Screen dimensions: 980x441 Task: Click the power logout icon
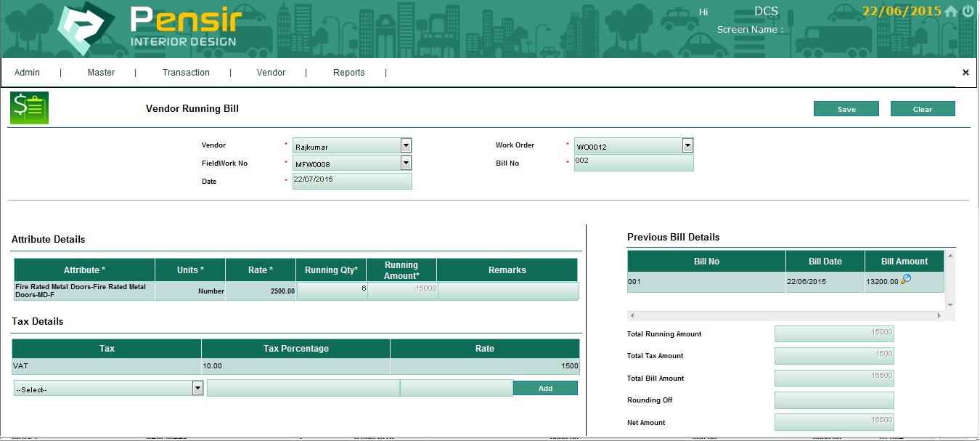[968, 12]
